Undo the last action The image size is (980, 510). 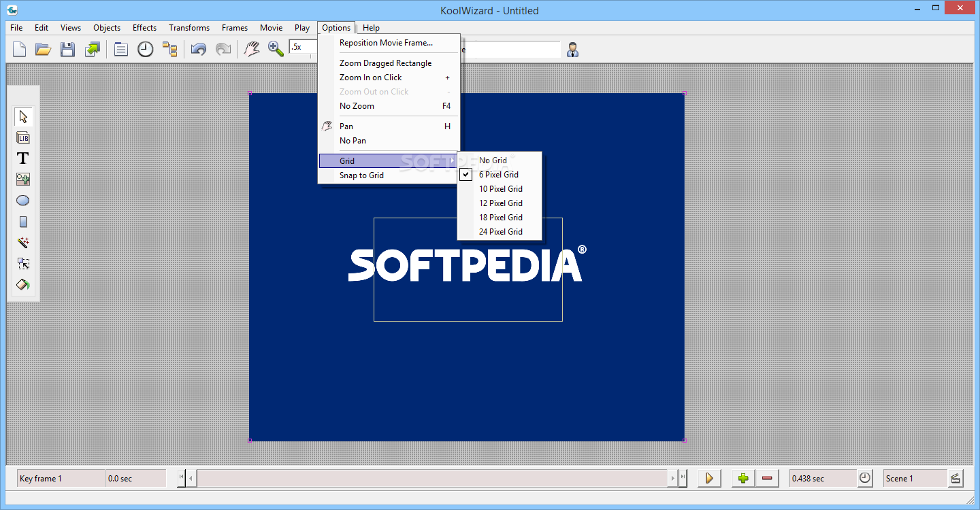[198, 49]
